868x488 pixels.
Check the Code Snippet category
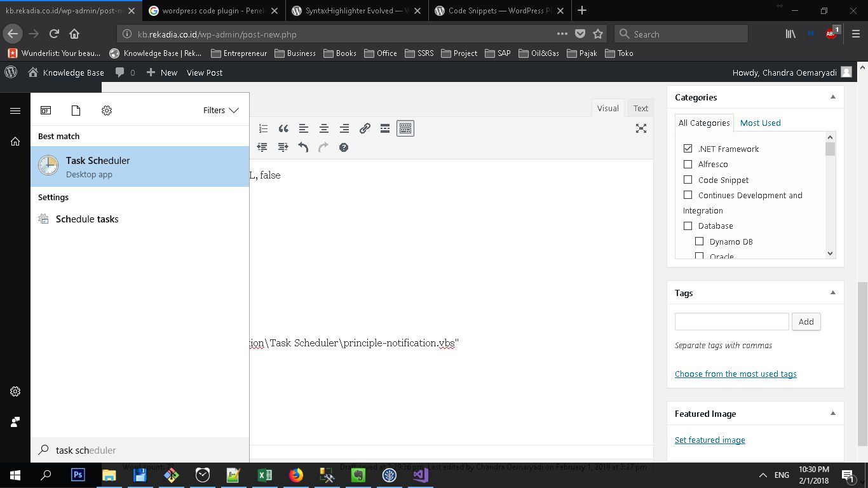688,180
